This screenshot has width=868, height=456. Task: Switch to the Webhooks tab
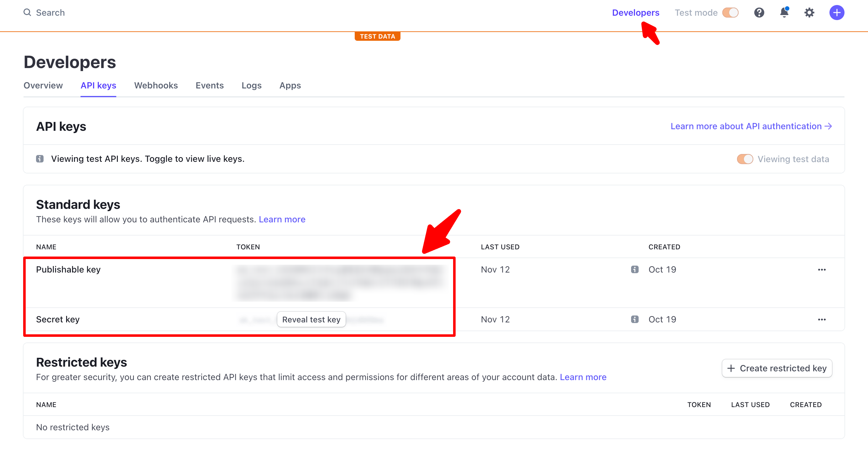[x=156, y=85]
